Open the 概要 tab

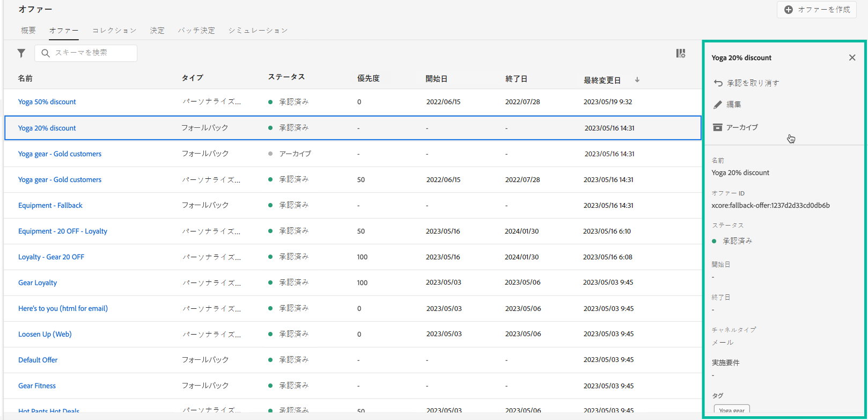click(x=28, y=31)
